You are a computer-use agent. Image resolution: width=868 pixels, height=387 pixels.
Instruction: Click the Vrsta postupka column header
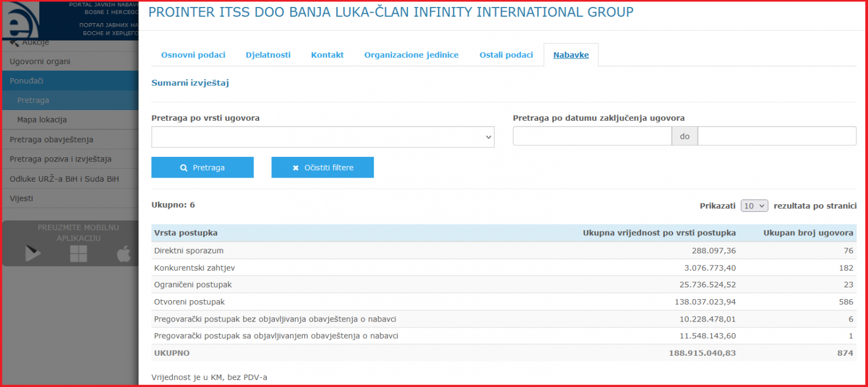[x=186, y=233]
